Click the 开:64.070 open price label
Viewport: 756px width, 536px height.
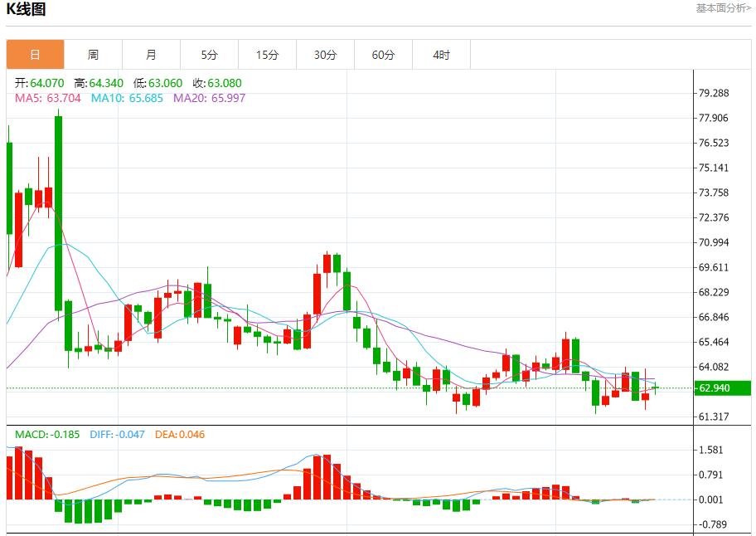(x=37, y=83)
